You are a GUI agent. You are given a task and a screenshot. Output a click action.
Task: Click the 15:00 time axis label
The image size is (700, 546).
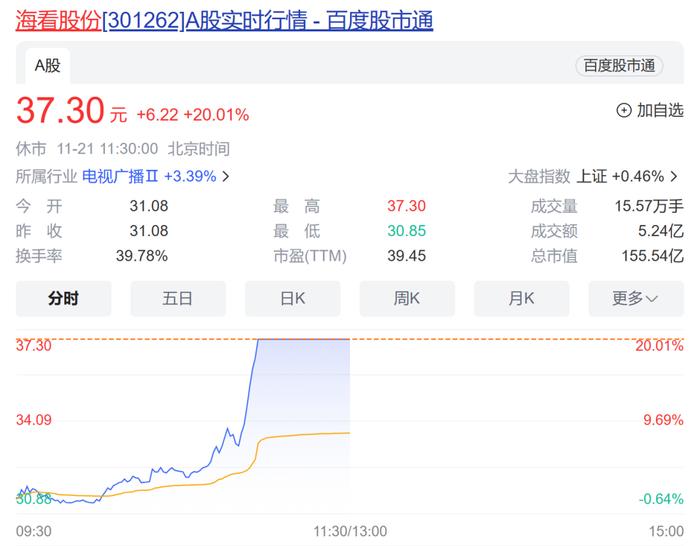click(x=666, y=531)
